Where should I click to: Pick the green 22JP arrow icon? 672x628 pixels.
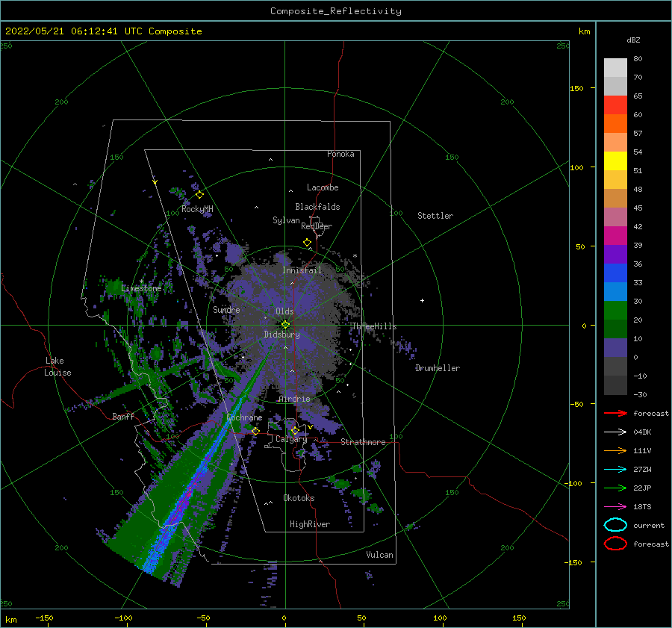615,488
